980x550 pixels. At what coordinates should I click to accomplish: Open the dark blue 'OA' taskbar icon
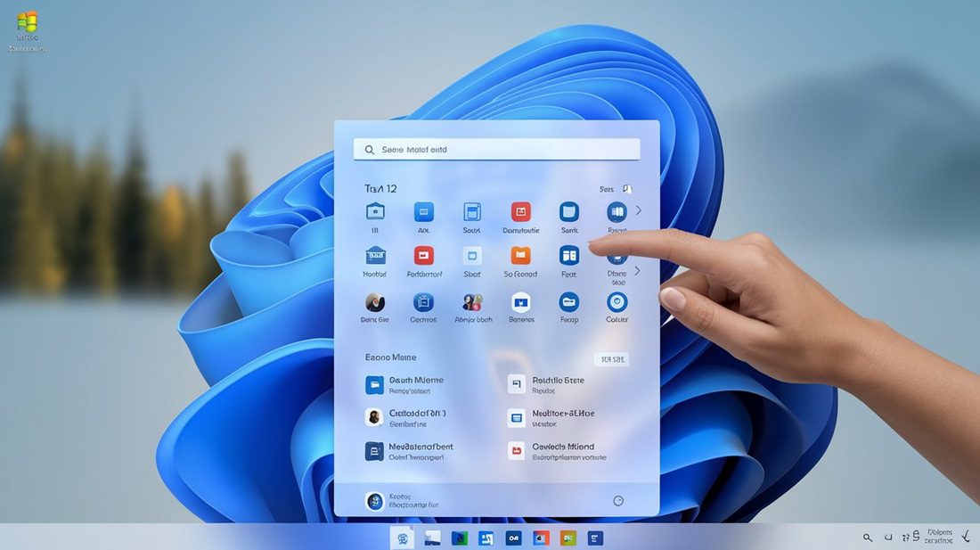pos(514,538)
